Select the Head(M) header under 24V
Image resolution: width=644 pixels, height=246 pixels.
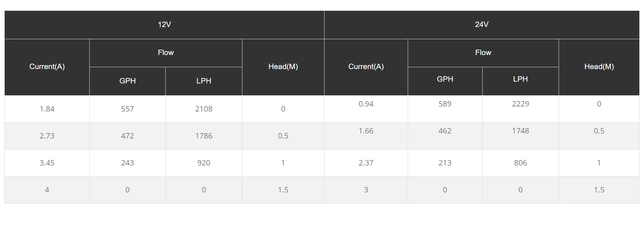(x=599, y=67)
